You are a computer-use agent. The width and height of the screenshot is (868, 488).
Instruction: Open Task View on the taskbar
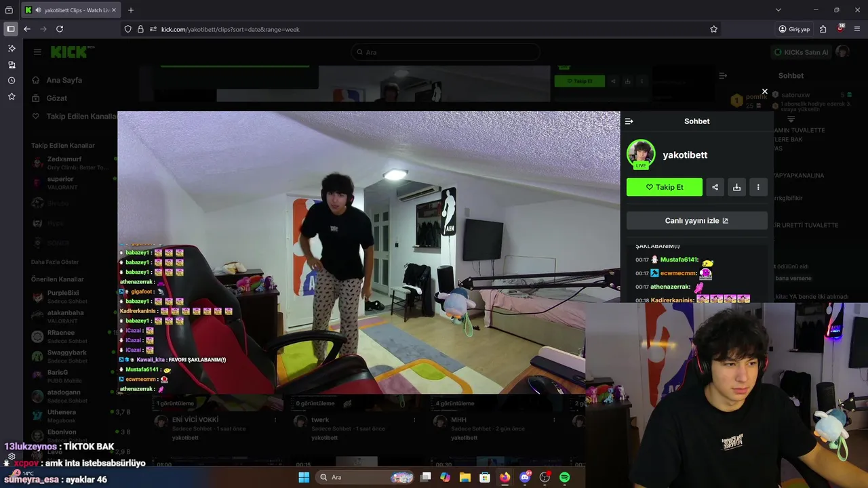coord(425,477)
